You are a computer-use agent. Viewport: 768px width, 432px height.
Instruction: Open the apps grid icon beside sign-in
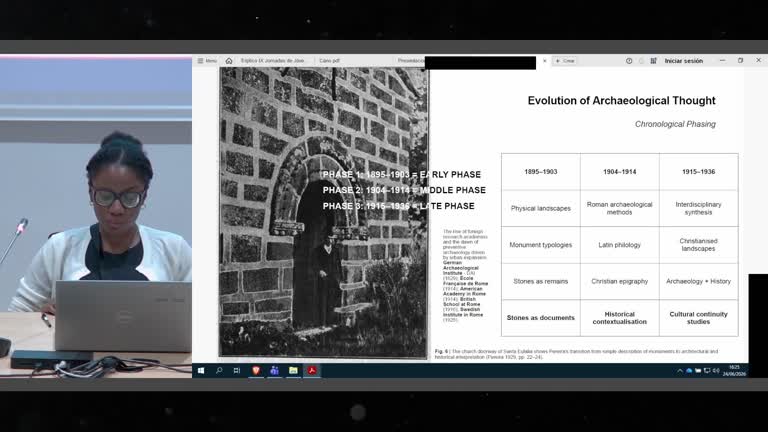(653, 61)
